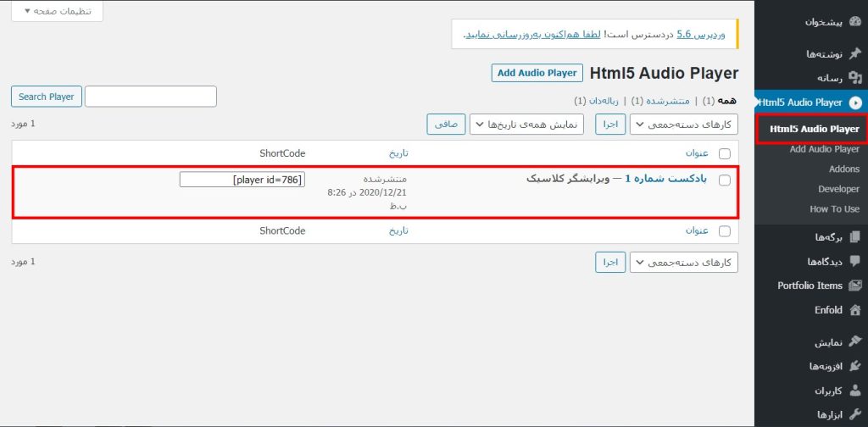Click the Users person icon
This screenshot has width=868, height=427.
[855, 391]
